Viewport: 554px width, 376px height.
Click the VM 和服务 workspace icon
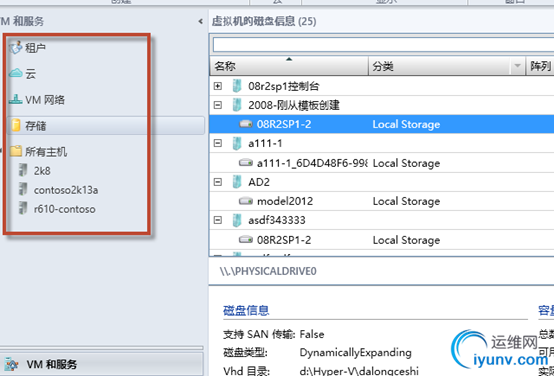[11, 364]
